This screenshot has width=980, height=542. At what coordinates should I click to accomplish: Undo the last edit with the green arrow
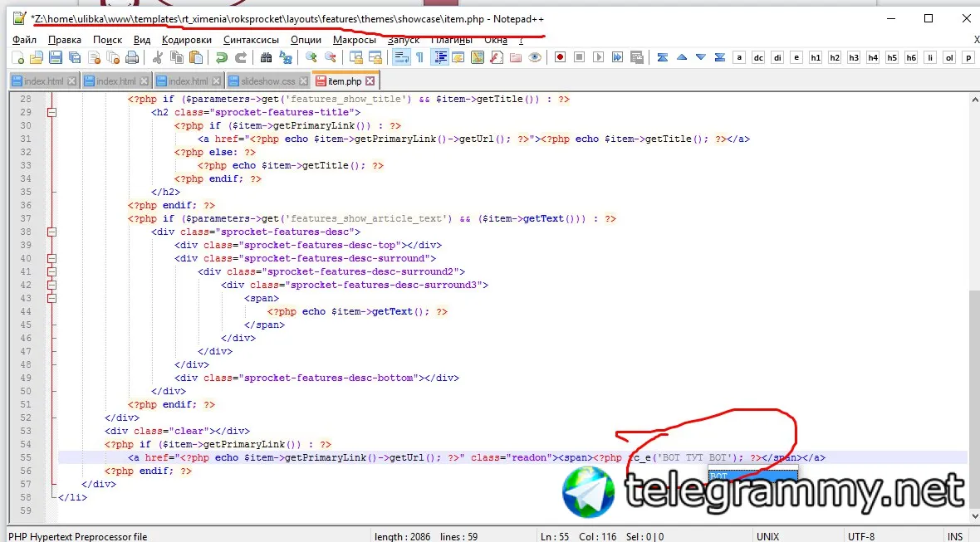click(221, 57)
